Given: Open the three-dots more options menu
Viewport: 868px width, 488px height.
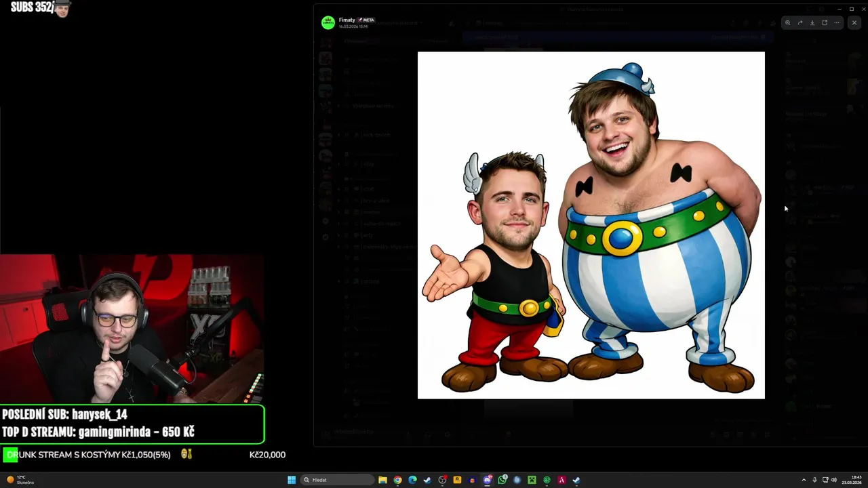Looking at the screenshot, I should 837,22.
